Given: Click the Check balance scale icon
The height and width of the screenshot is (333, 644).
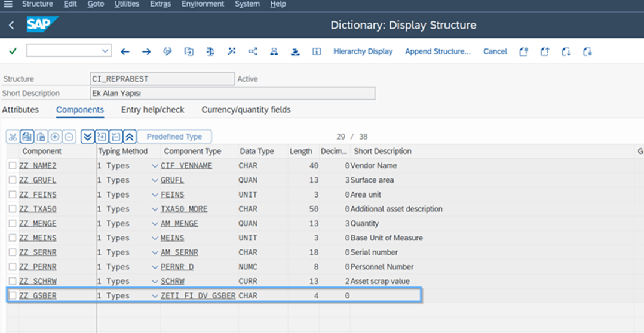Looking at the screenshot, I should click(210, 51).
